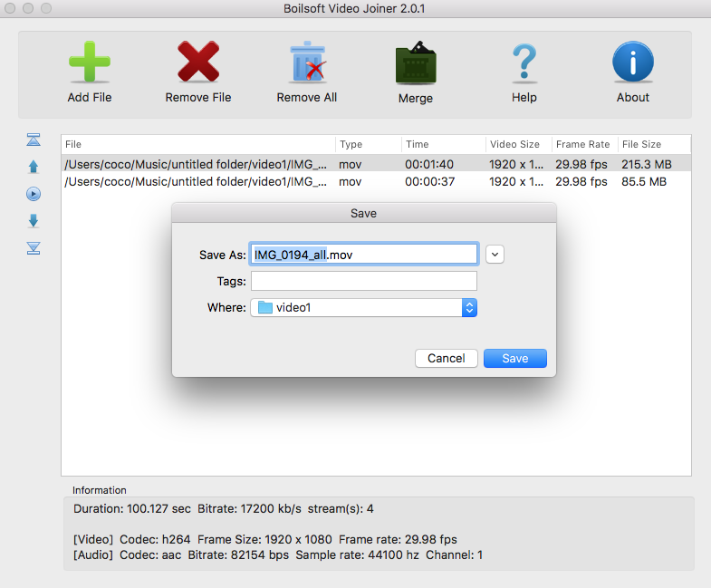The height and width of the screenshot is (588, 711).
Task: Click the Merge label text
Action: click(x=416, y=99)
